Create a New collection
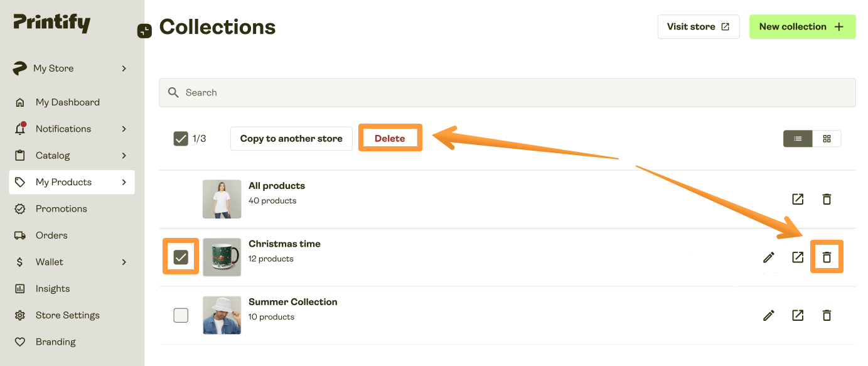The width and height of the screenshot is (868, 366). pos(802,26)
